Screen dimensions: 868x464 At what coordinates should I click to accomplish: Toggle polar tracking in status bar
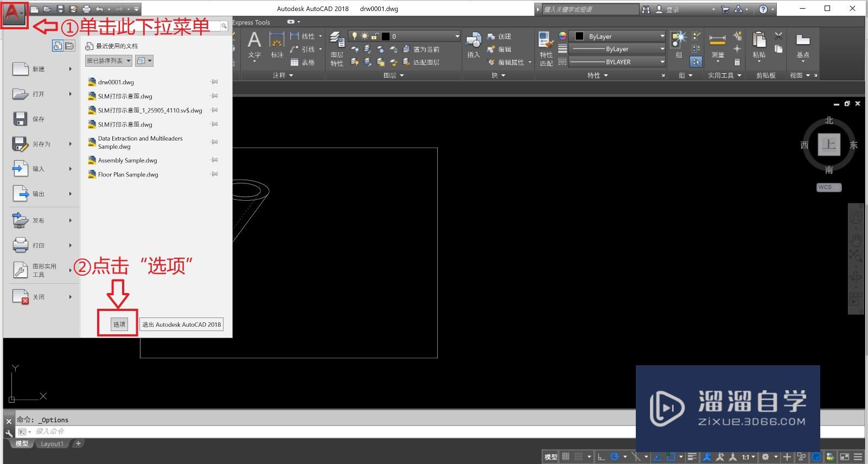click(614, 457)
